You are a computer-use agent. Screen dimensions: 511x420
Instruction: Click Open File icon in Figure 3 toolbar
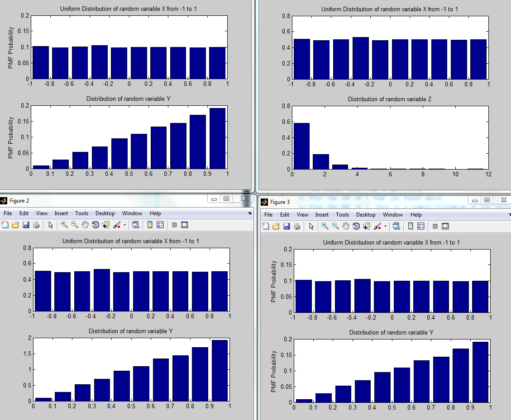277,226
